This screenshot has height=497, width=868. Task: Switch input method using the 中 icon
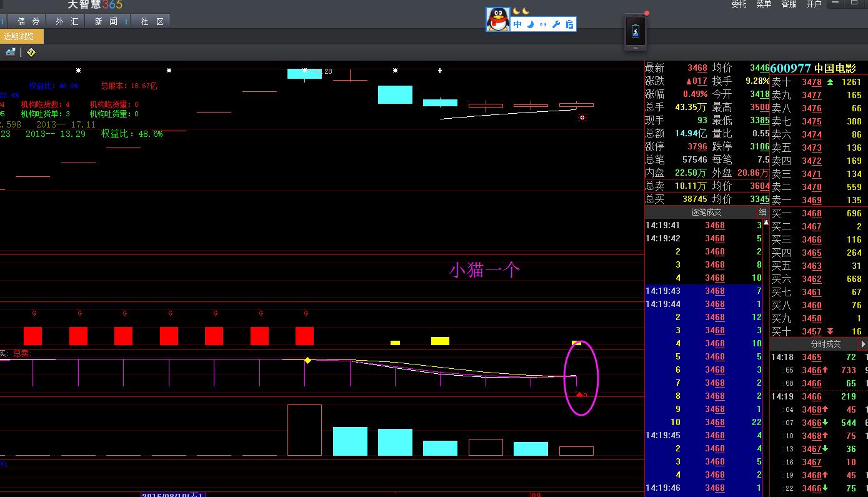517,24
